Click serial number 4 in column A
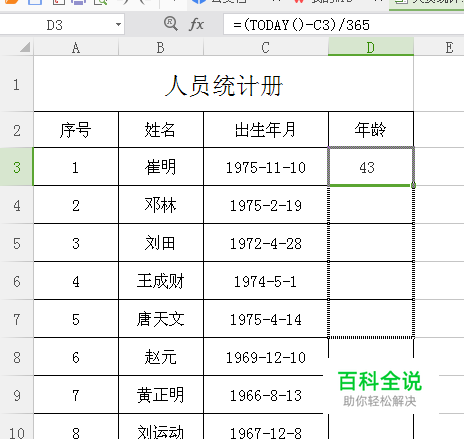The height and width of the screenshot is (439, 464). [x=76, y=281]
